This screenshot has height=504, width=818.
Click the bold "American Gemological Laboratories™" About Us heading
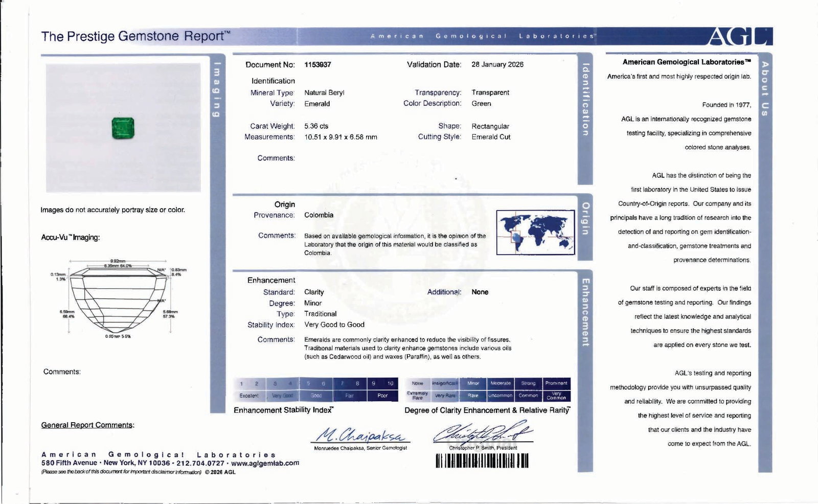point(687,62)
